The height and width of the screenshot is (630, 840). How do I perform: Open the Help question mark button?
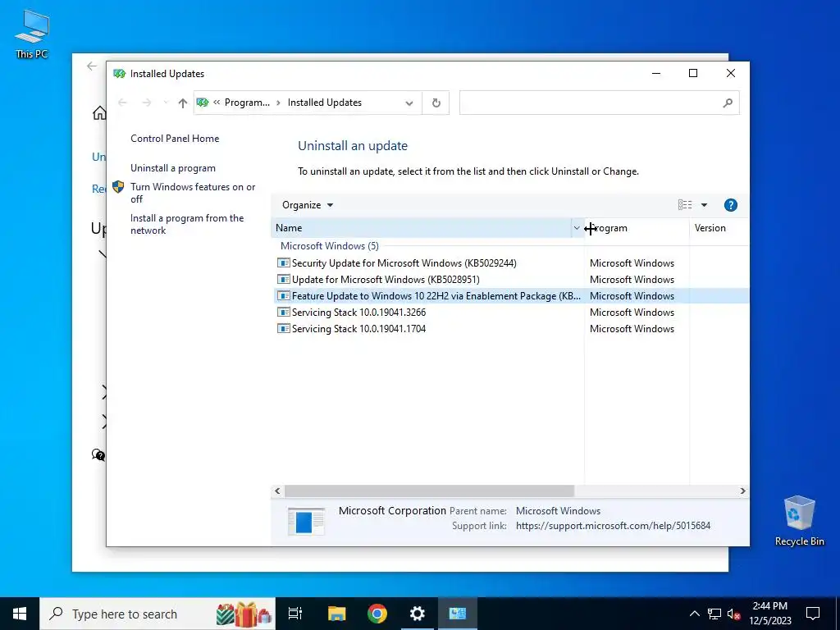point(730,205)
